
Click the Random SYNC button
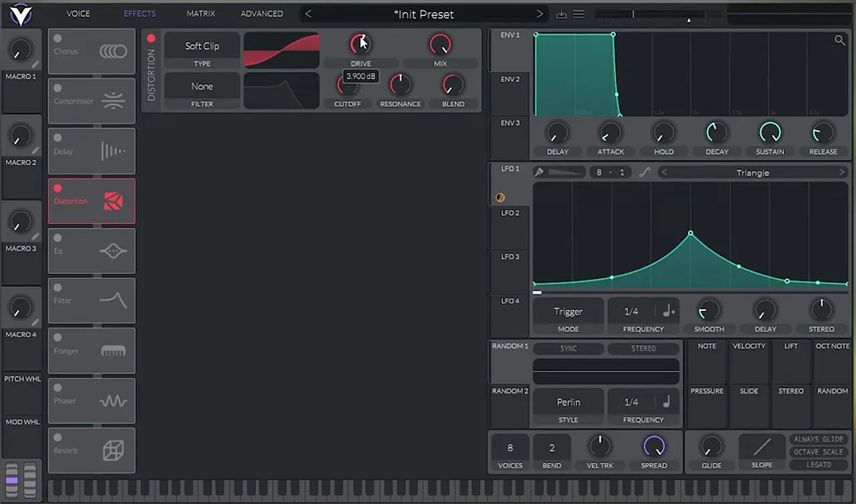(x=568, y=348)
